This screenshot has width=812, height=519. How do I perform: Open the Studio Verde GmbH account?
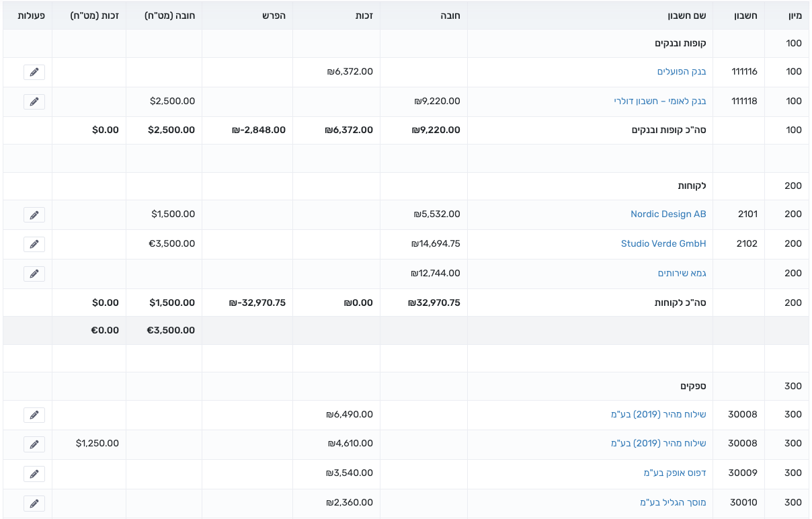coord(663,244)
